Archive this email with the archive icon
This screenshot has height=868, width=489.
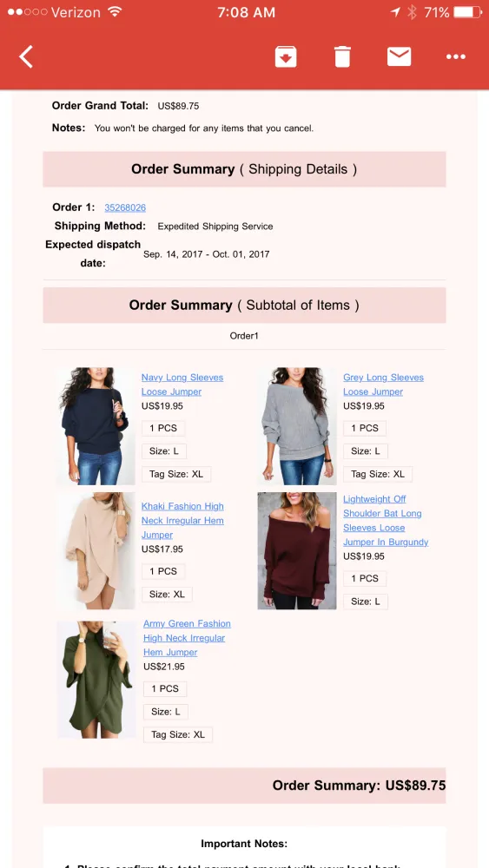point(286,56)
